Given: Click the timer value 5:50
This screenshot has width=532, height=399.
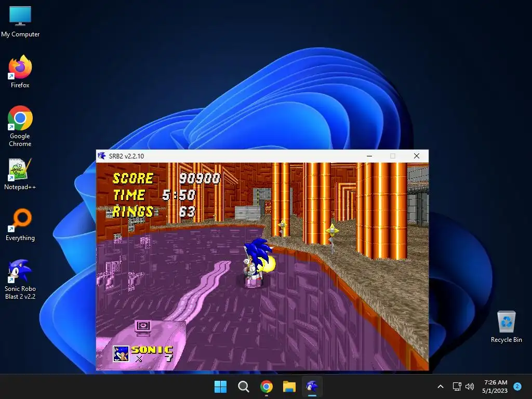Looking at the screenshot, I should pyautogui.click(x=179, y=195).
